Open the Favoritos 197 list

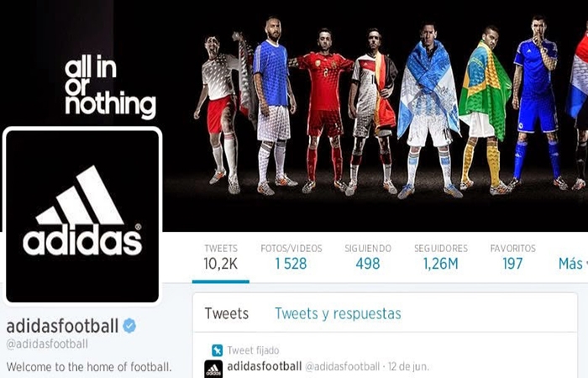(x=512, y=257)
